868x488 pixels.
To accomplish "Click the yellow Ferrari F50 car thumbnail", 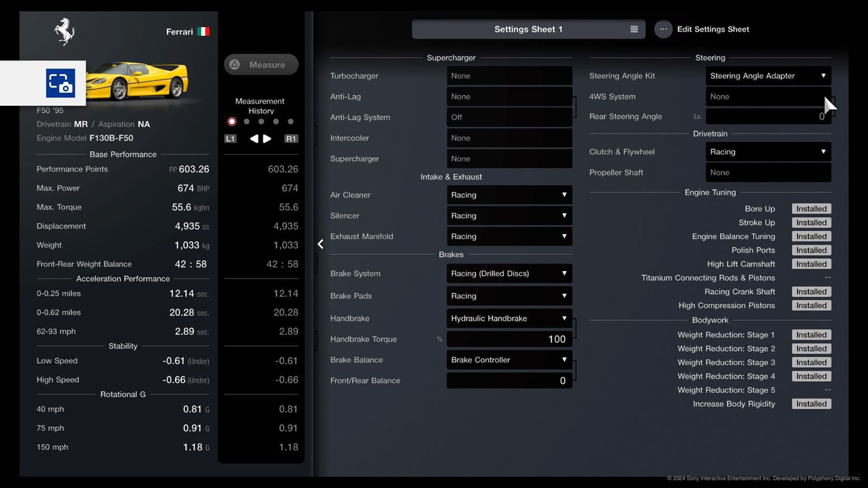I will click(x=138, y=81).
